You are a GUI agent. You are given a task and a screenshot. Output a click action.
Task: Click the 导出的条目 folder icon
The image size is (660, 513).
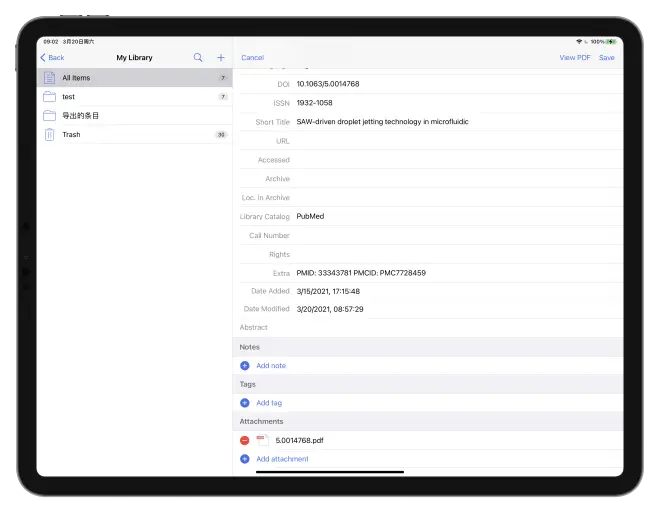(x=50, y=116)
